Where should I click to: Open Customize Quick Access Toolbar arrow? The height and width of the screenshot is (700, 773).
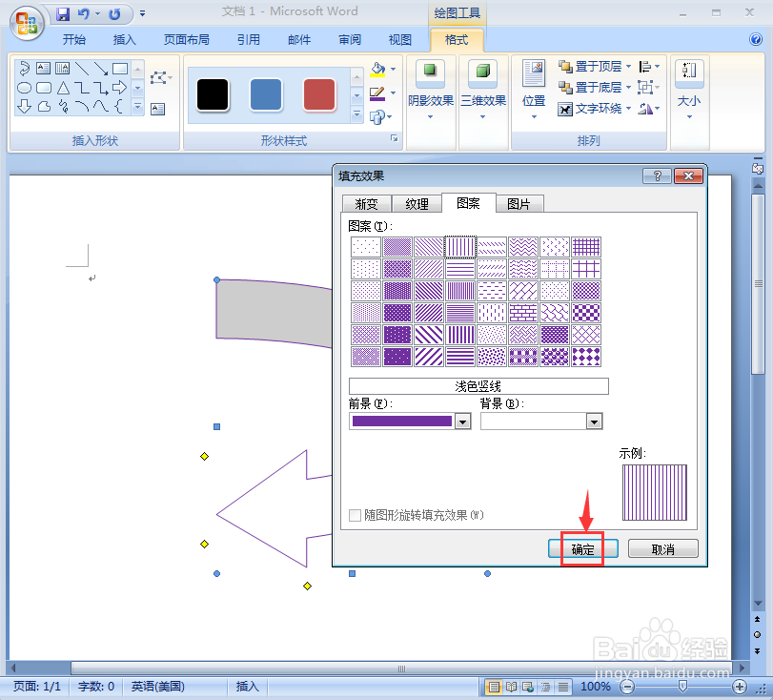pyautogui.click(x=142, y=13)
